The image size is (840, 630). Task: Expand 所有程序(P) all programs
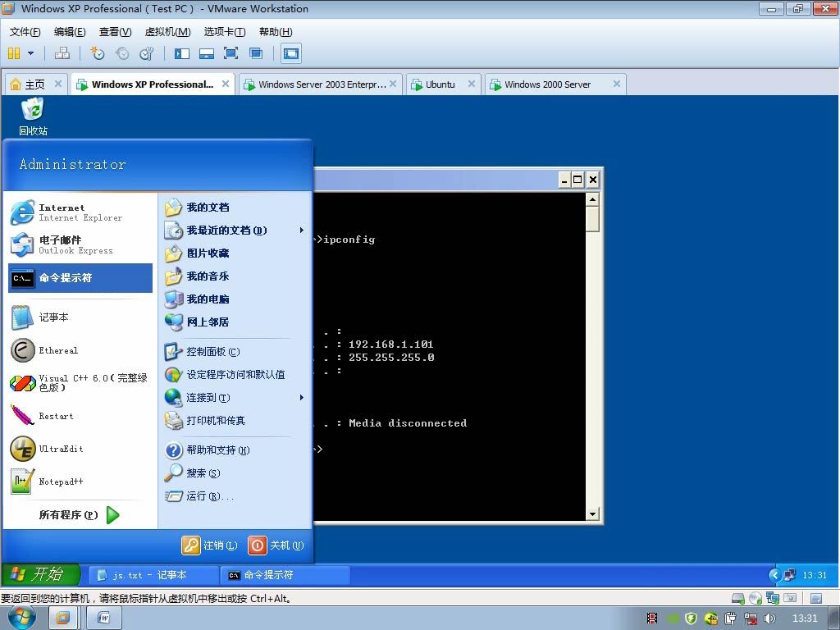[80, 515]
